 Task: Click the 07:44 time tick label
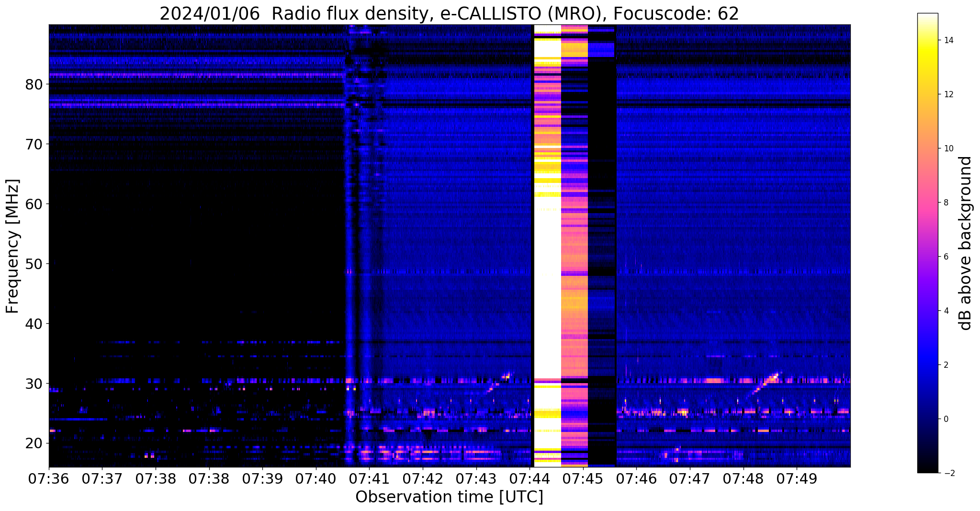pyautogui.click(x=529, y=478)
